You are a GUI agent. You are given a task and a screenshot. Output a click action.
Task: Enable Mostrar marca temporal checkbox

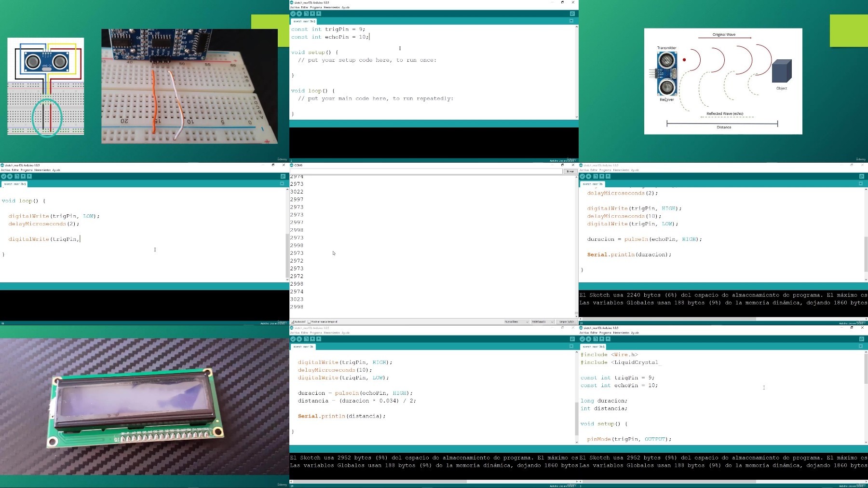[309, 321]
